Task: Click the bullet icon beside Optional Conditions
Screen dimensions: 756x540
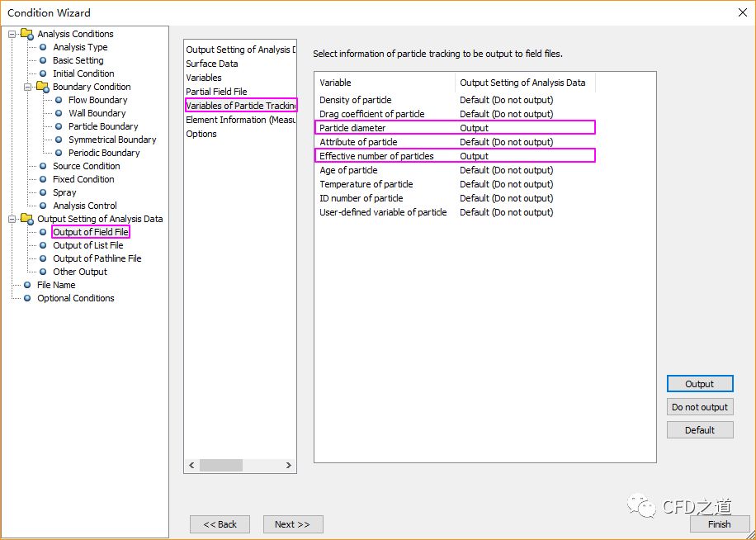Action: [x=27, y=298]
